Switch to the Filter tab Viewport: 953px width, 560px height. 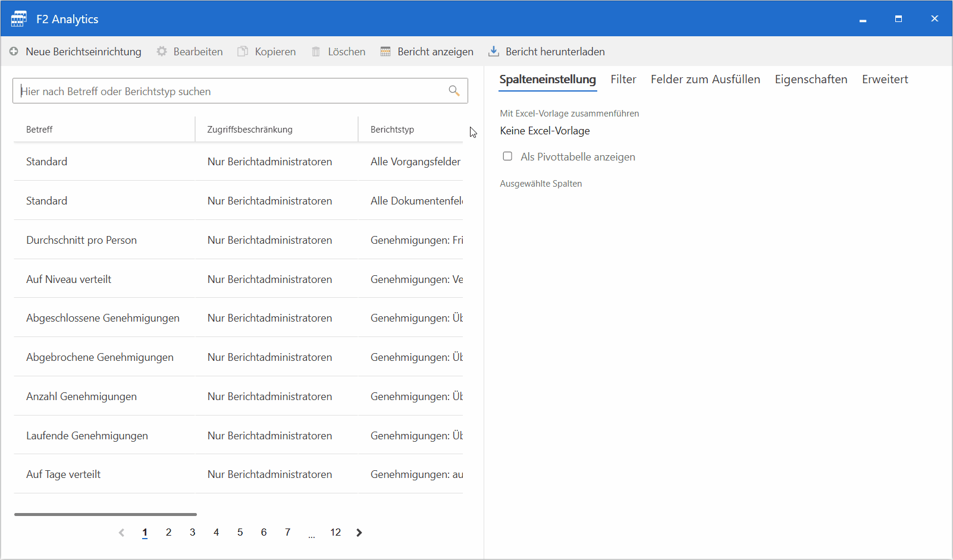[x=623, y=80]
